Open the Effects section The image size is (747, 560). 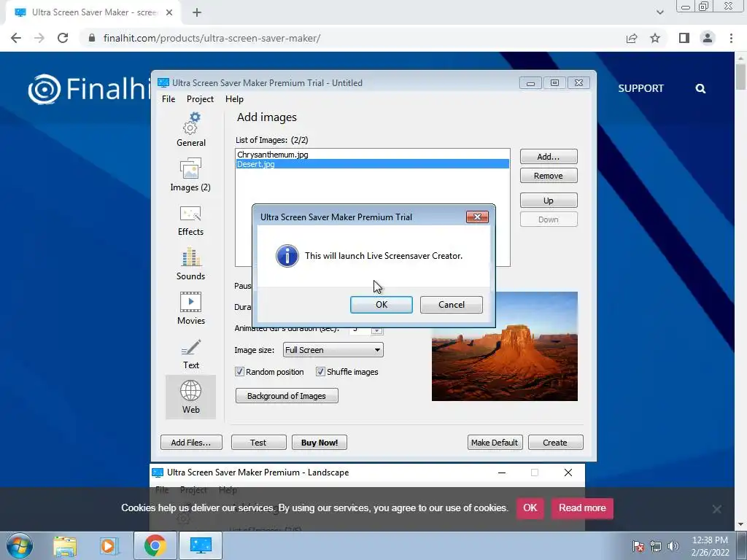point(190,220)
